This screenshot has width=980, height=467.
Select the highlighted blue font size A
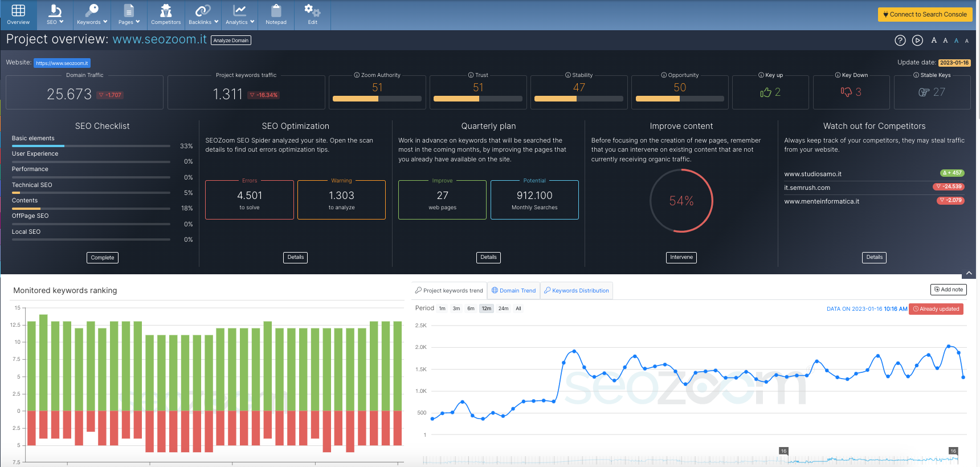tap(956, 40)
